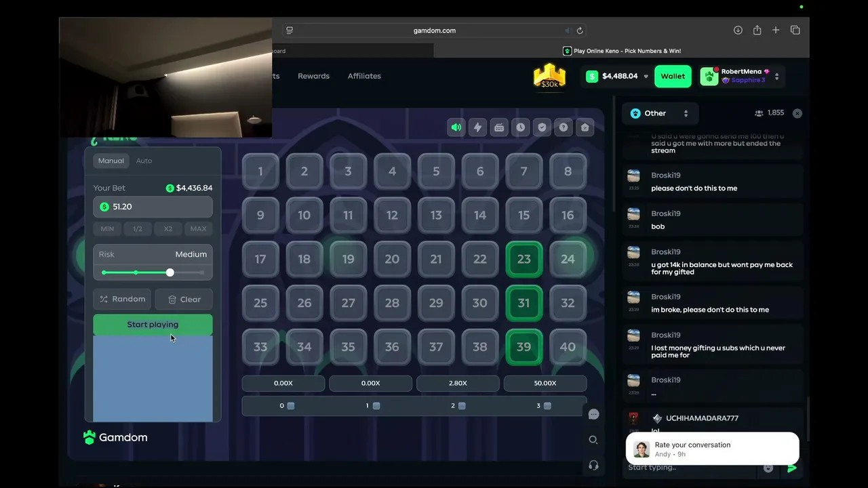The image size is (868, 488).
Task: Open the Rate your conversation notification
Action: [713, 449]
